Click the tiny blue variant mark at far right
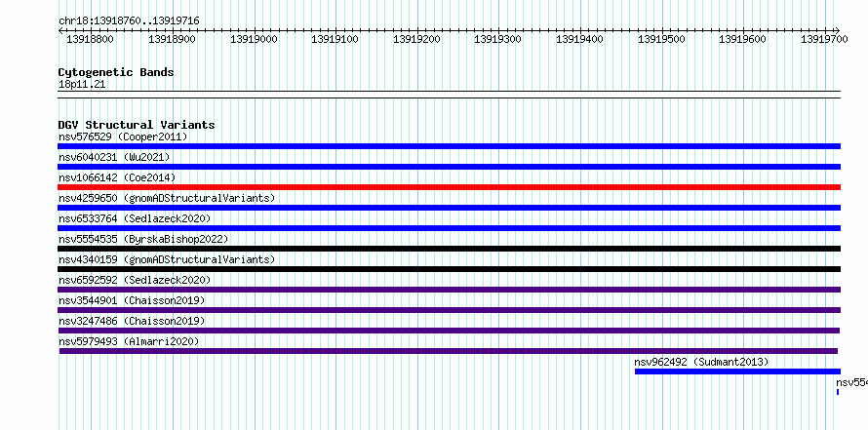 pos(838,392)
